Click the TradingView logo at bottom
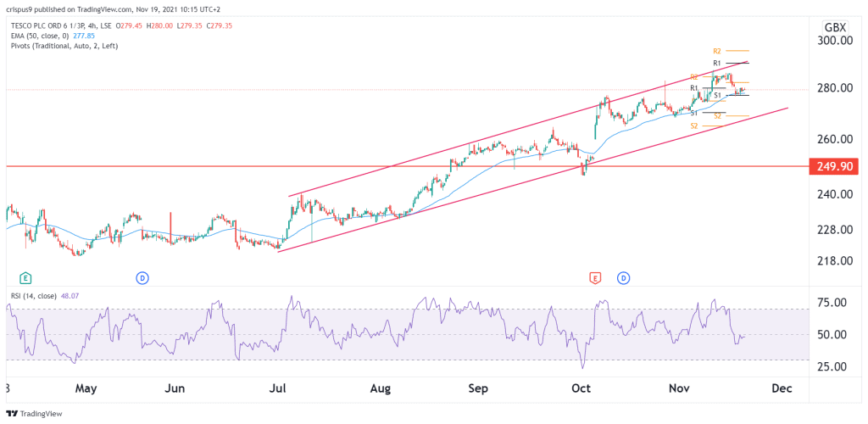Image resolution: width=868 pixels, height=424 pixels. pos(34,414)
